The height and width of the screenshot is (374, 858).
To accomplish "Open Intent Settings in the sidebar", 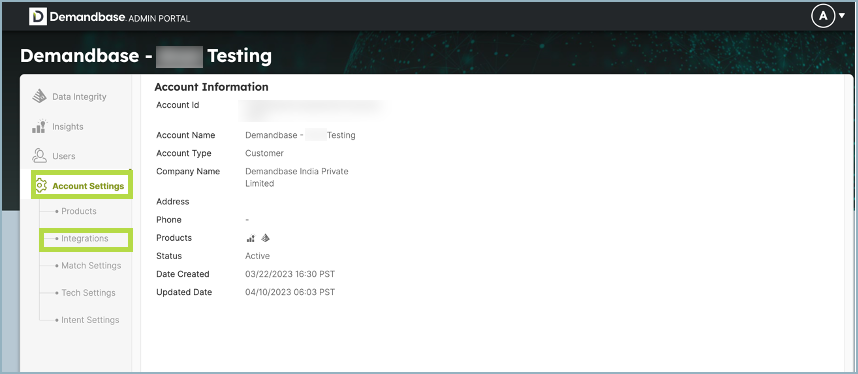I will pos(90,320).
